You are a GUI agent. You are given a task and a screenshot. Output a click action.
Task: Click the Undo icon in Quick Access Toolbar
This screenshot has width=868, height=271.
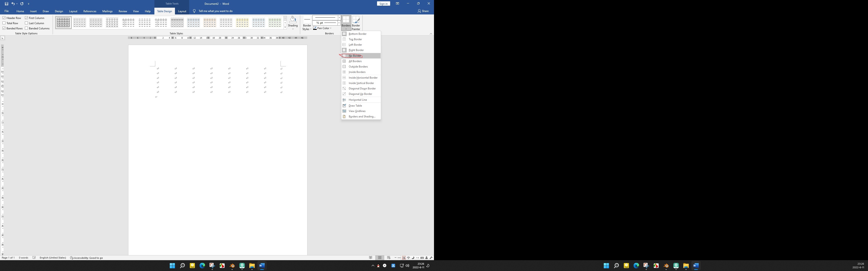[x=13, y=4]
